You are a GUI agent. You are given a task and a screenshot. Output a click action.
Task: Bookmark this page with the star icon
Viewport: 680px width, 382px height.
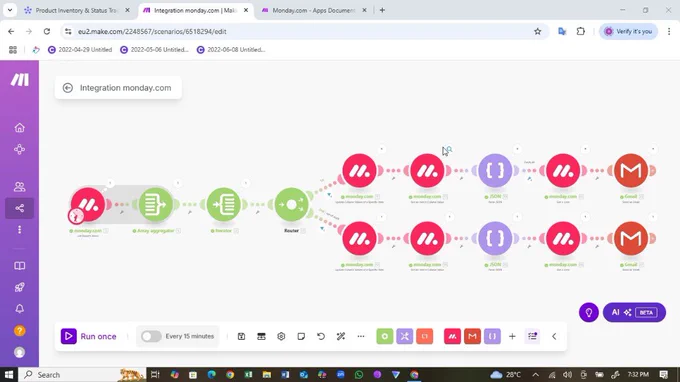pyautogui.click(x=537, y=31)
